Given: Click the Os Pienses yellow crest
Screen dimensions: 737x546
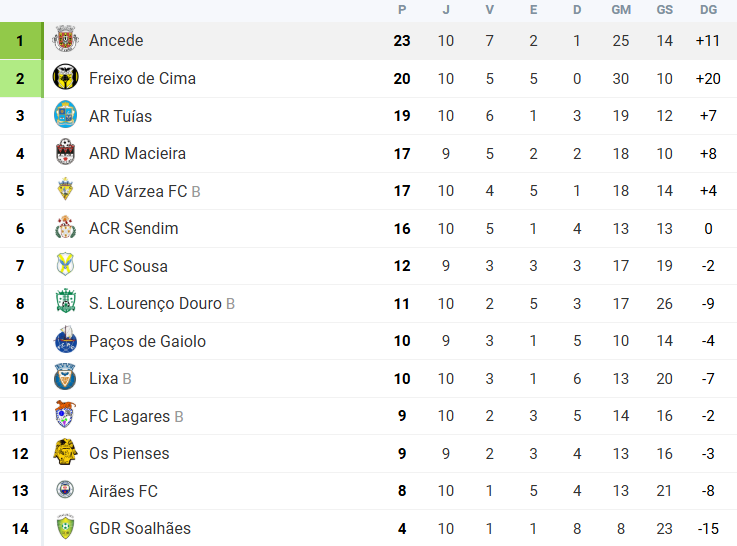Looking at the screenshot, I should [65, 452].
